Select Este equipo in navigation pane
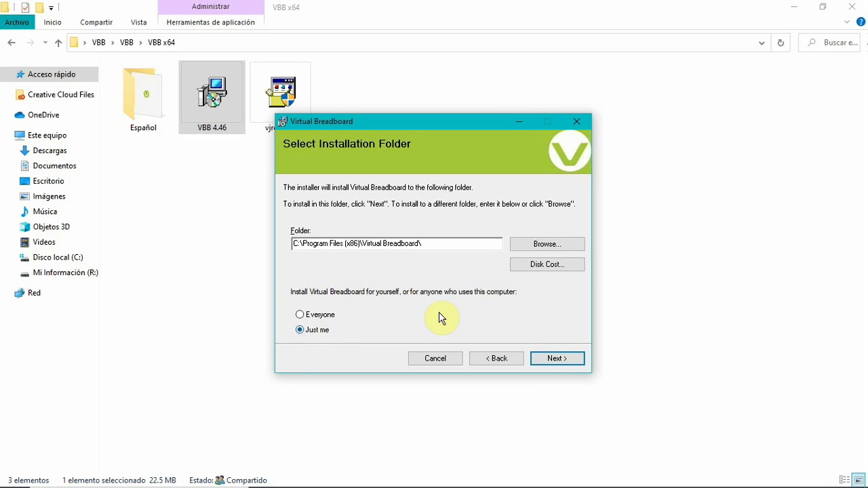This screenshot has height=488, width=868. pos(47,136)
